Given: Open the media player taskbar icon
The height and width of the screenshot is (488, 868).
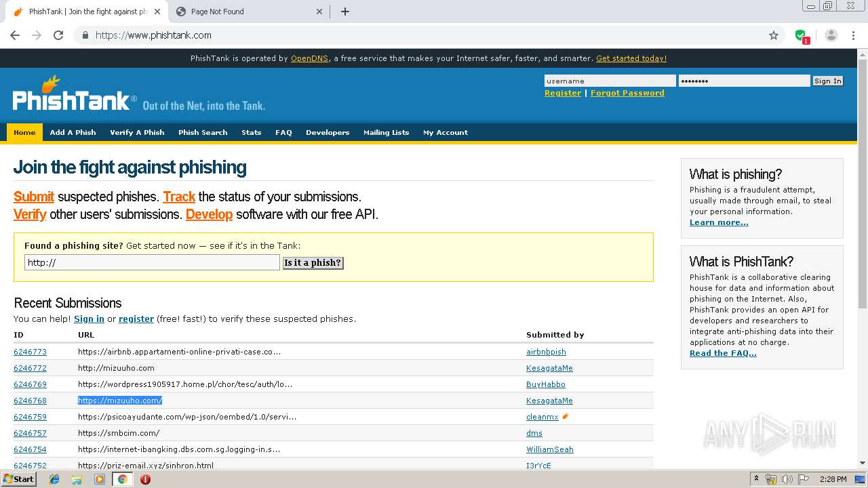Looking at the screenshot, I should click(100, 479).
